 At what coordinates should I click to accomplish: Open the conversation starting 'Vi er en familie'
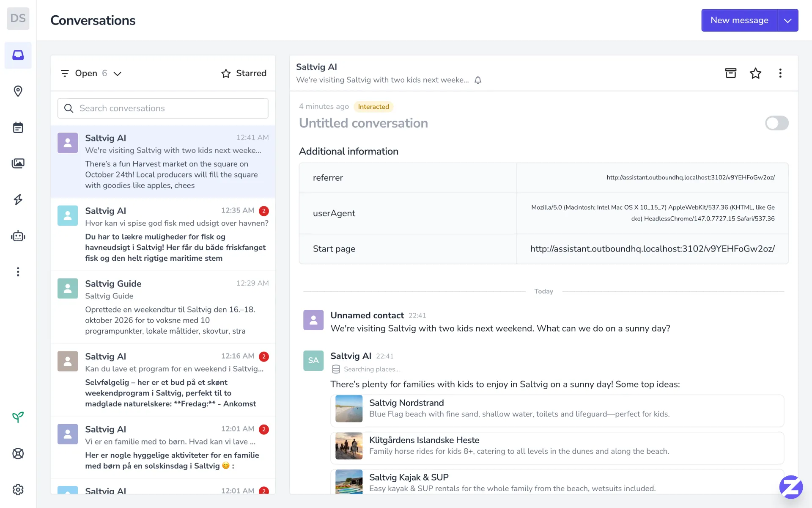click(163, 447)
